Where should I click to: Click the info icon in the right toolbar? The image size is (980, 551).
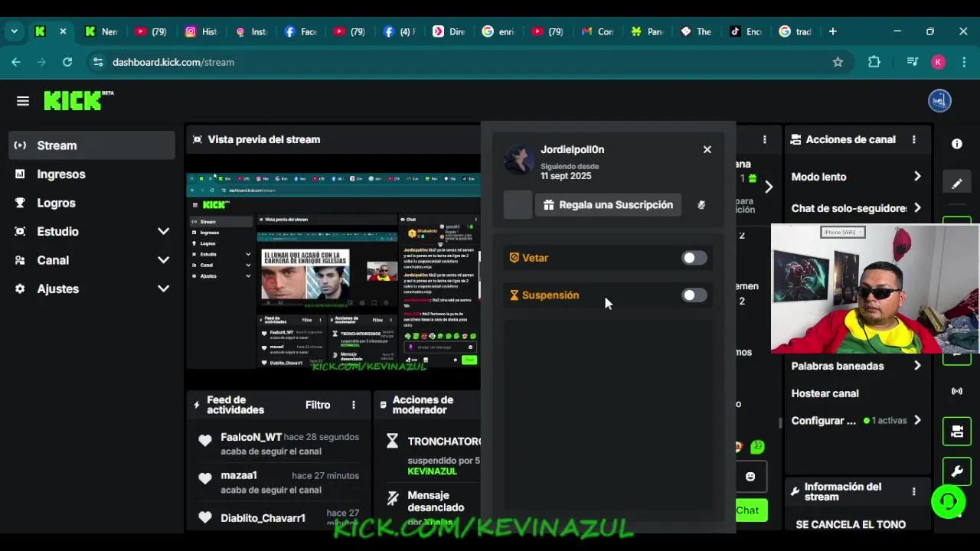(x=957, y=144)
